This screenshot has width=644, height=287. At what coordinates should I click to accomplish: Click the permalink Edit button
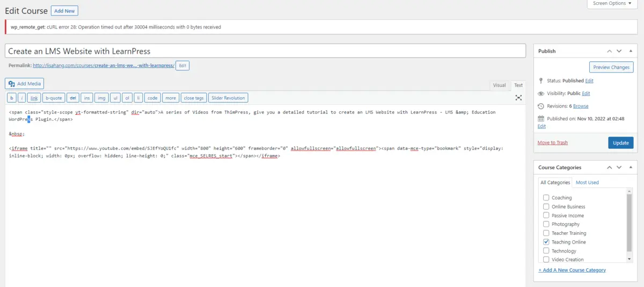pyautogui.click(x=182, y=66)
